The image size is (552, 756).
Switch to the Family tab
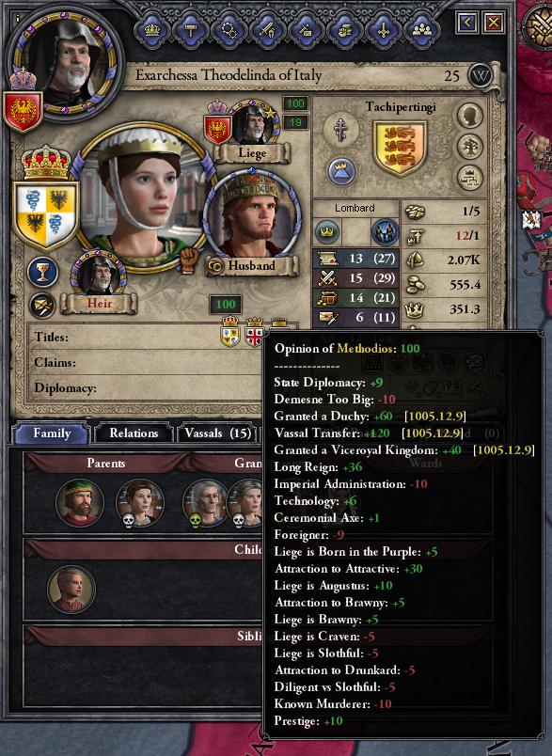coord(51,433)
